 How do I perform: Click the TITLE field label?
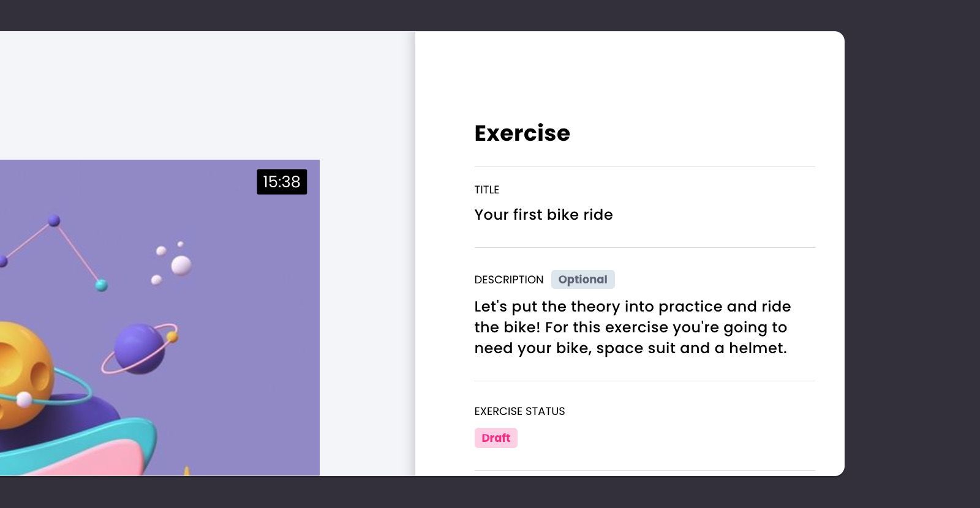[486, 190]
